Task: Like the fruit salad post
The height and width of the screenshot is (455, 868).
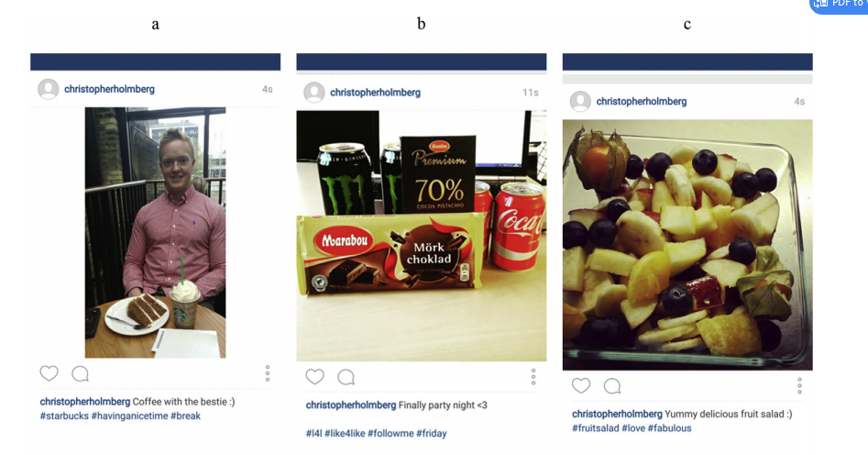Action: tap(581, 385)
